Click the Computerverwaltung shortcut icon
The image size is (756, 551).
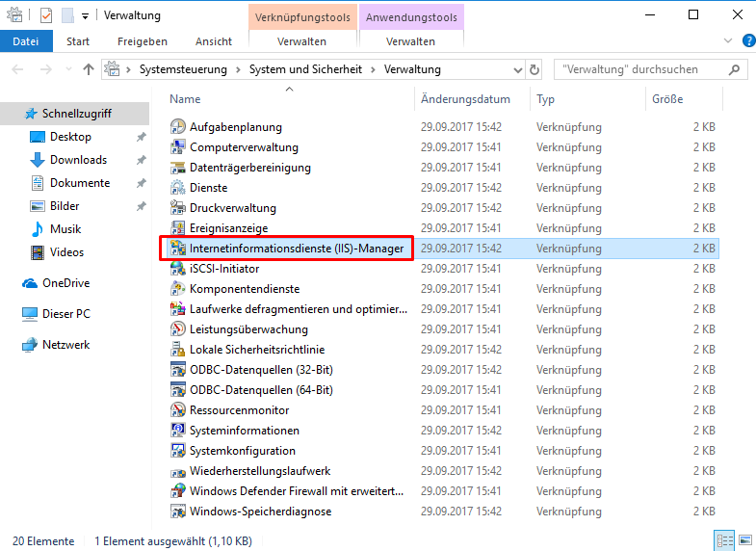[x=178, y=147]
